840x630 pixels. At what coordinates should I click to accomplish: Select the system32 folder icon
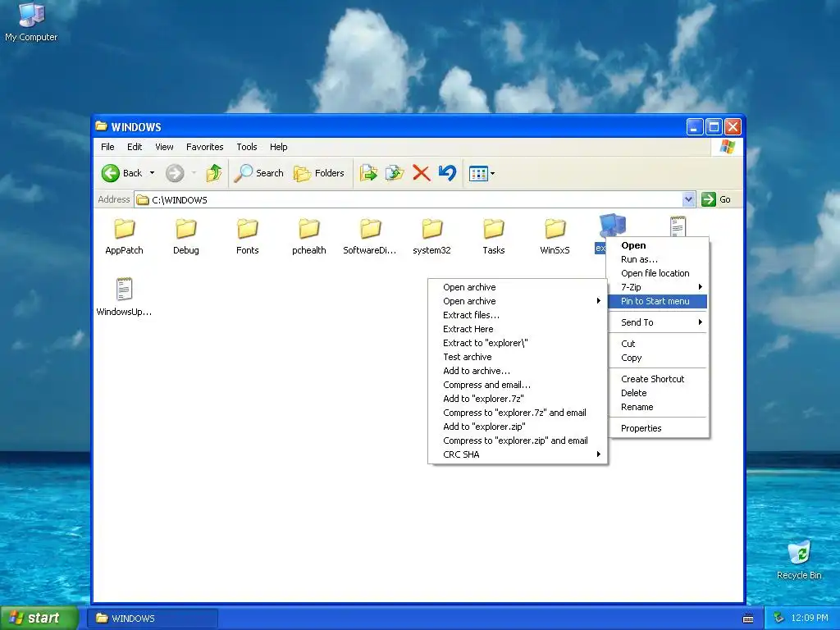point(431,229)
